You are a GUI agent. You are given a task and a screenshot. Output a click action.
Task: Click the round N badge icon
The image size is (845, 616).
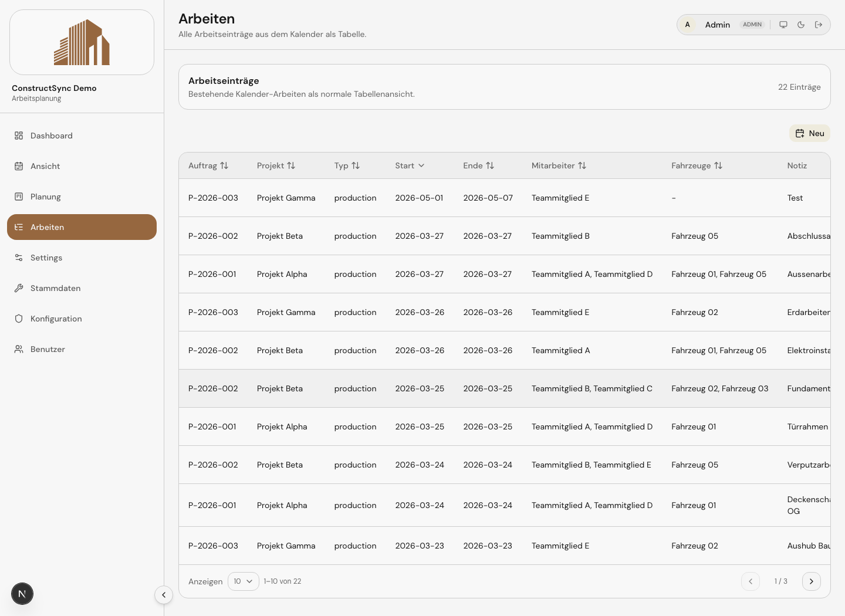point(22,594)
